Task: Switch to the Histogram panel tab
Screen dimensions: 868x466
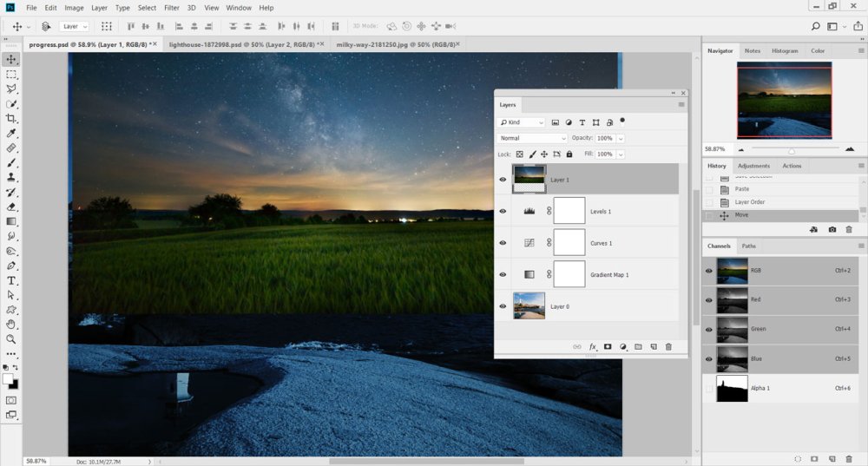Action: [785, 50]
